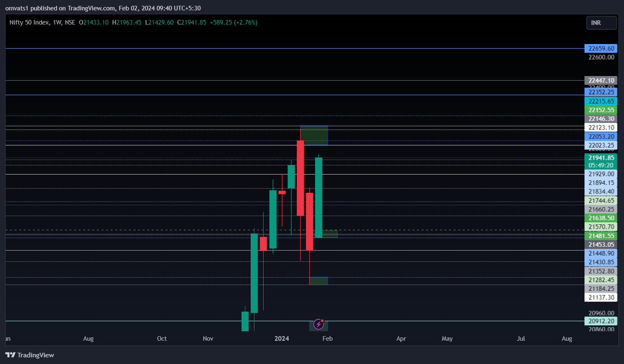Select the 22146.30 price label
The image size is (624, 364).
[601, 119]
